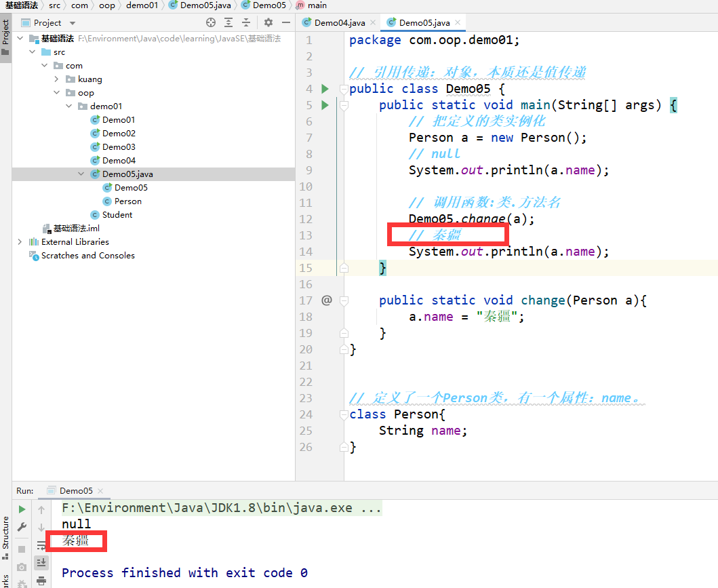Select Demo05 class under Demo05.java

[131, 188]
